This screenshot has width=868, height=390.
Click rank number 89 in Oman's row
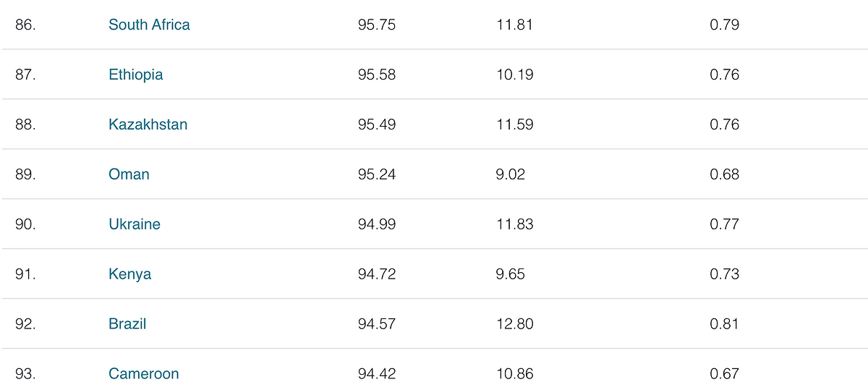25,174
